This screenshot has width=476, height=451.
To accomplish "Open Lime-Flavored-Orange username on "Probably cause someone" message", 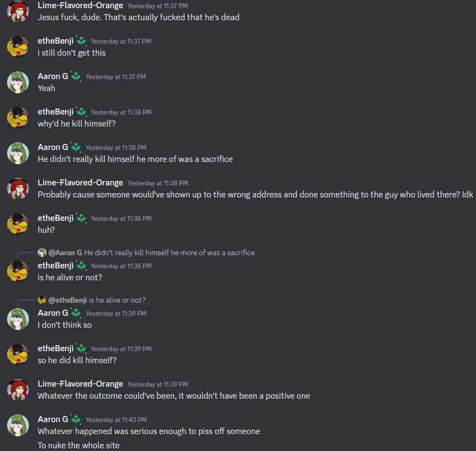I will click(80, 183).
